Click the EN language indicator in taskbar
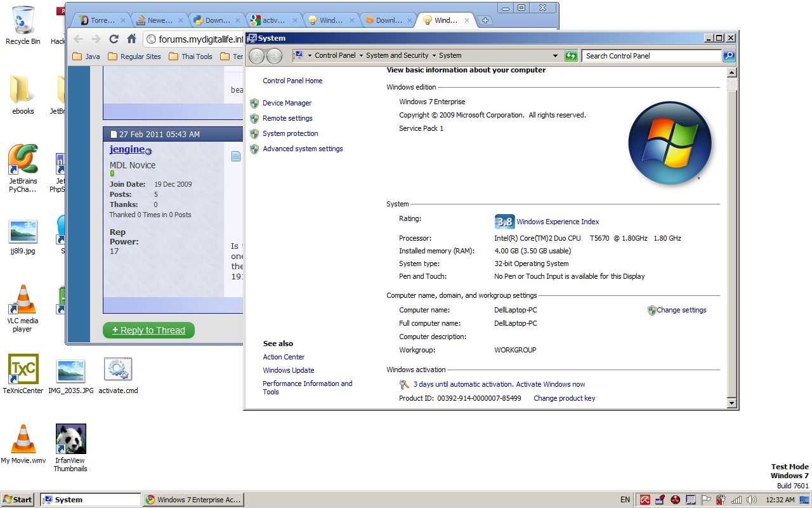 (x=625, y=500)
